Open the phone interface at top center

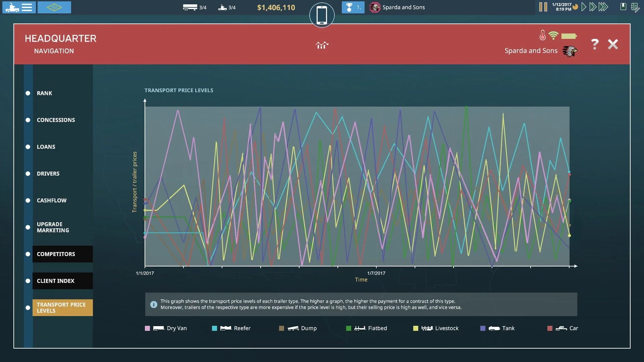pyautogui.click(x=322, y=15)
